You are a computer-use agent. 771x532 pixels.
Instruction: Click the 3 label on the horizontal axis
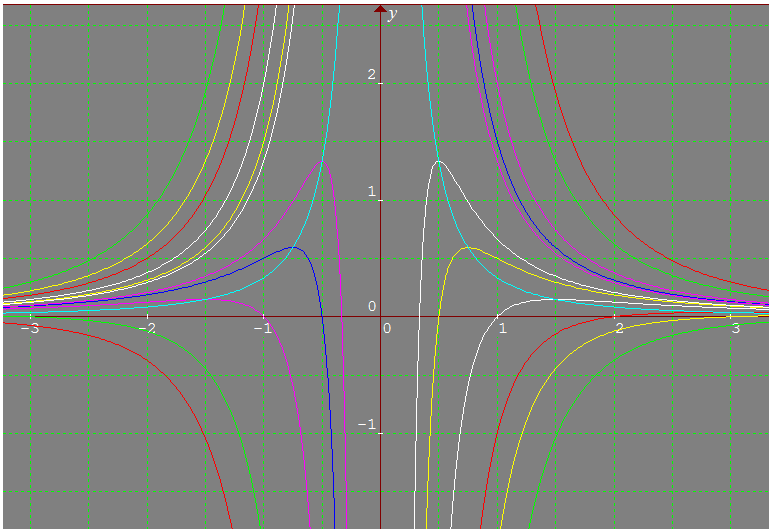click(736, 328)
